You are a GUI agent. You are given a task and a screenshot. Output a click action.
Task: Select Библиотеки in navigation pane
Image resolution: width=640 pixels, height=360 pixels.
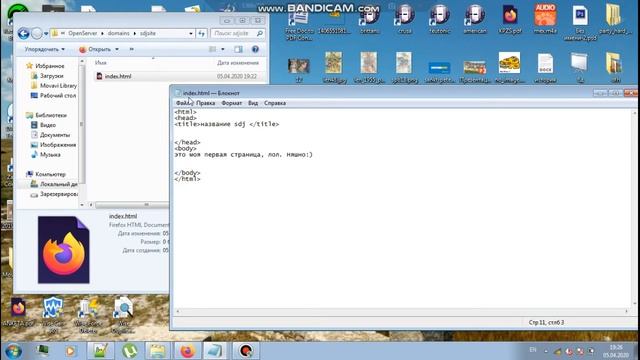tap(46, 115)
